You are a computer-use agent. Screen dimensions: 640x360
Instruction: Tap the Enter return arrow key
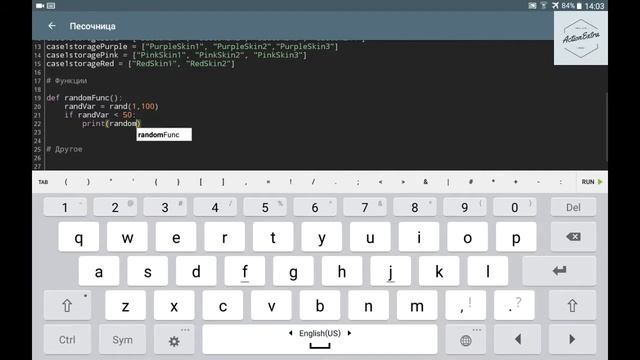[559, 271]
